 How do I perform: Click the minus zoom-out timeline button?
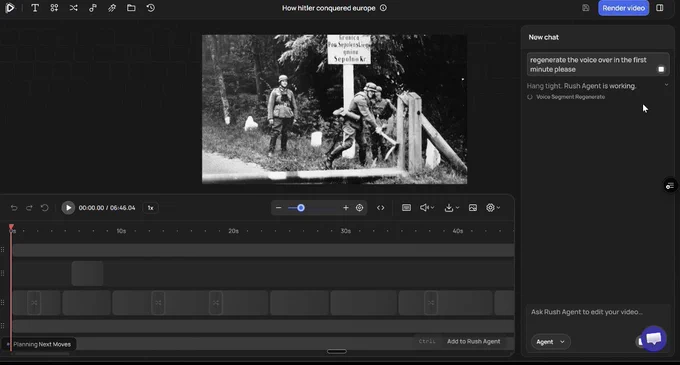pyautogui.click(x=278, y=208)
